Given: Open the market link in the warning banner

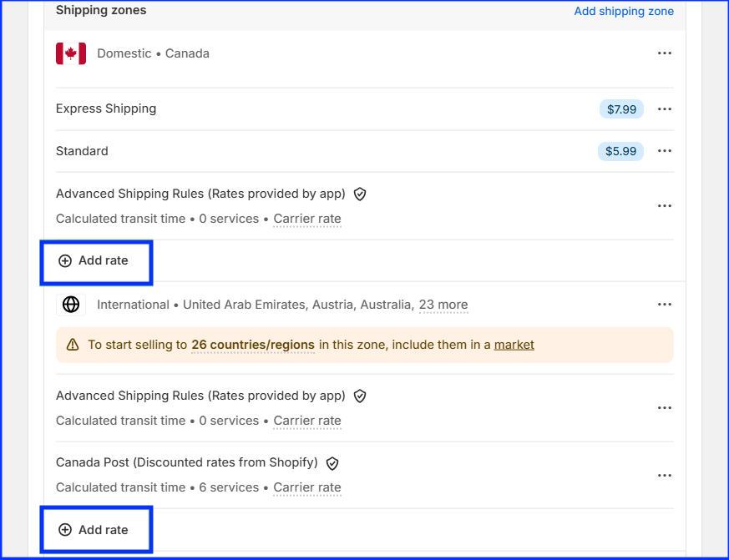Looking at the screenshot, I should click(x=514, y=344).
